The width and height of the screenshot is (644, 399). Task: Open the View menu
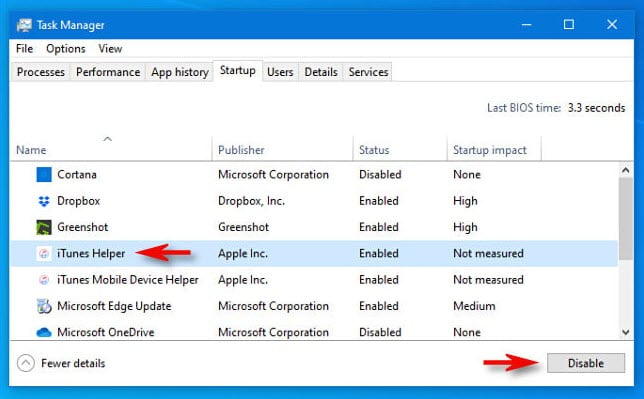click(110, 48)
